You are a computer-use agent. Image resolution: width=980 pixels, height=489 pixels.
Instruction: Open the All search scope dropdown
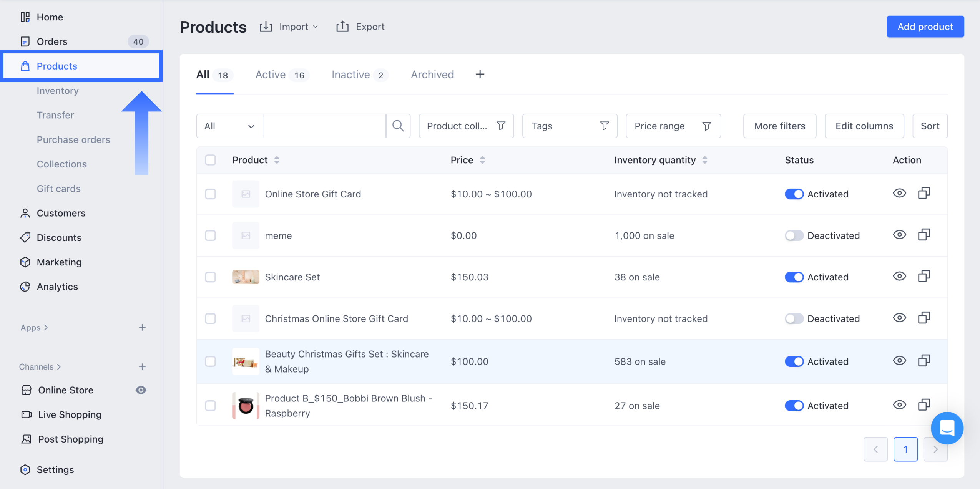[229, 126]
